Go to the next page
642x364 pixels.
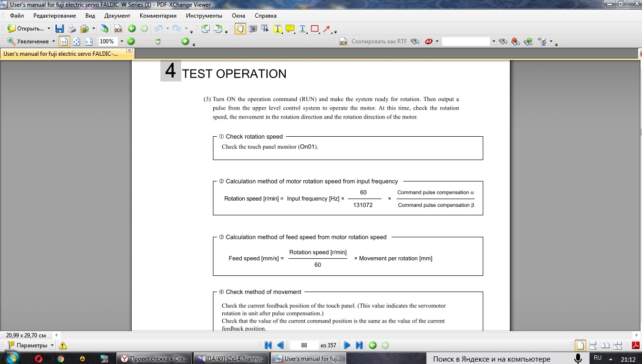(347, 345)
